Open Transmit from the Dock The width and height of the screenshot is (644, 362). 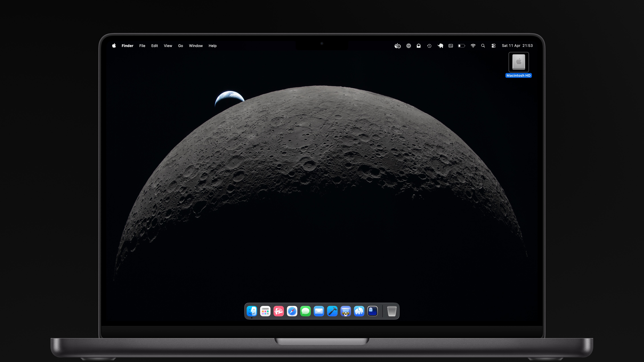coord(346,311)
